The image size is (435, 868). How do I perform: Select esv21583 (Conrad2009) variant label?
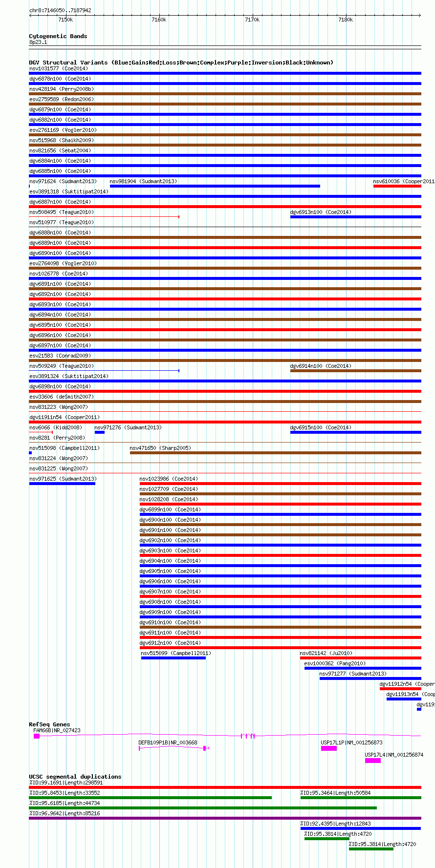click(60, 356)
